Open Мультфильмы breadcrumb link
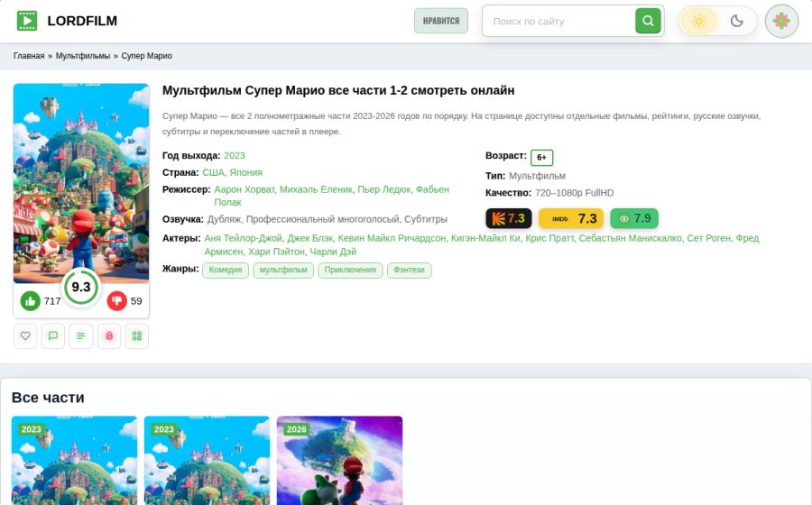Image resolution: width=812 pixels, height=505 pixels. (x=83, y=56)
